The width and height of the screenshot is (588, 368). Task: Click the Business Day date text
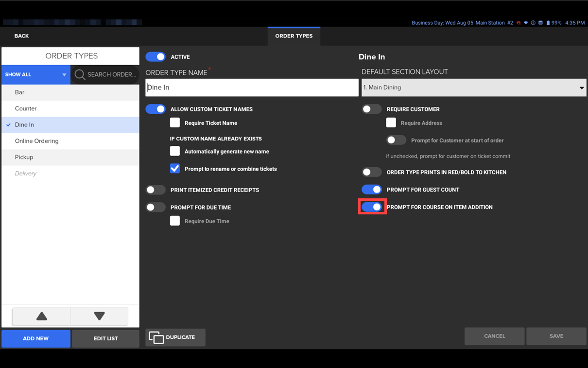442,23
